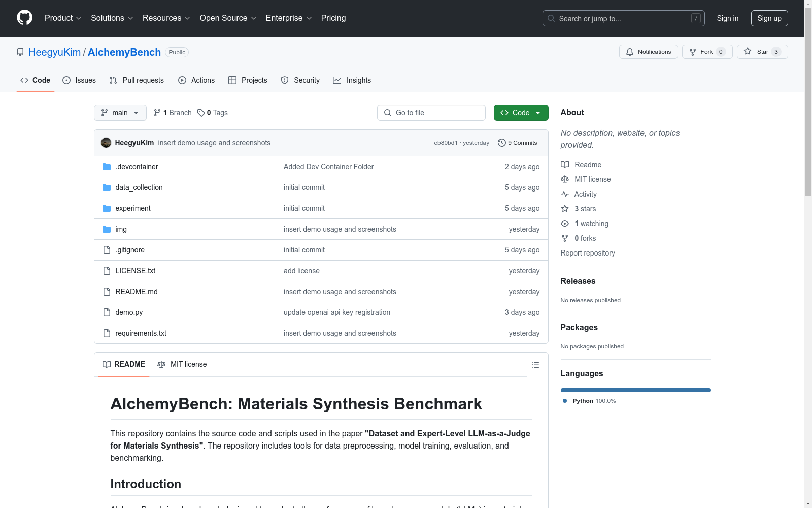Click the eye icon next to watching

(565, 224)
